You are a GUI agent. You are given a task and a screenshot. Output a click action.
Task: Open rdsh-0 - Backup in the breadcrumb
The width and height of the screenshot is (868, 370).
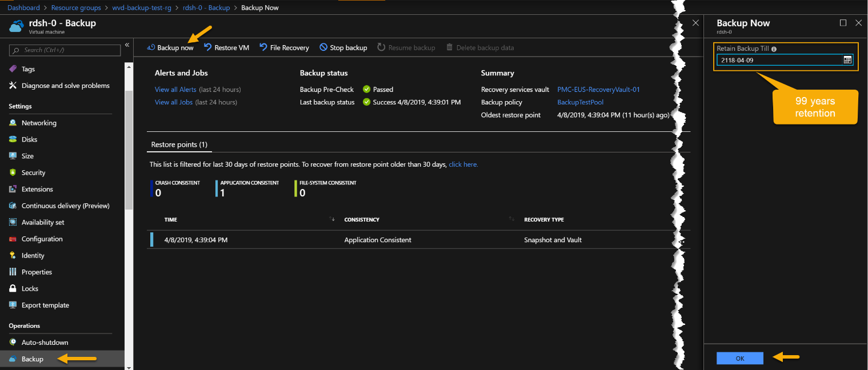206,8
